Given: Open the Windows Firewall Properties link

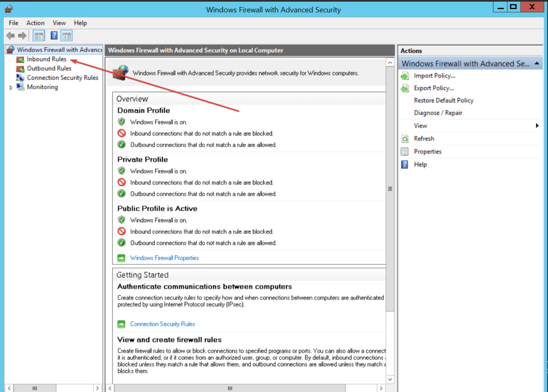Looking at the screenshot, I should point(164,258).
